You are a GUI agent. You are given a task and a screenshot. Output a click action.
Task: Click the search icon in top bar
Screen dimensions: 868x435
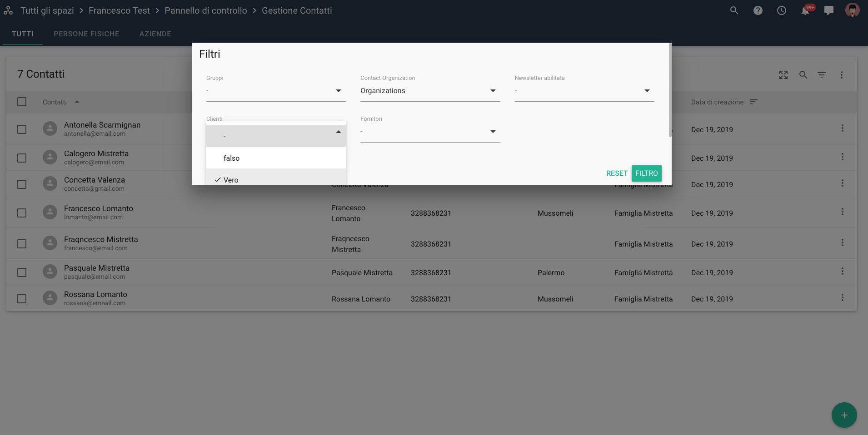(734, 10)
